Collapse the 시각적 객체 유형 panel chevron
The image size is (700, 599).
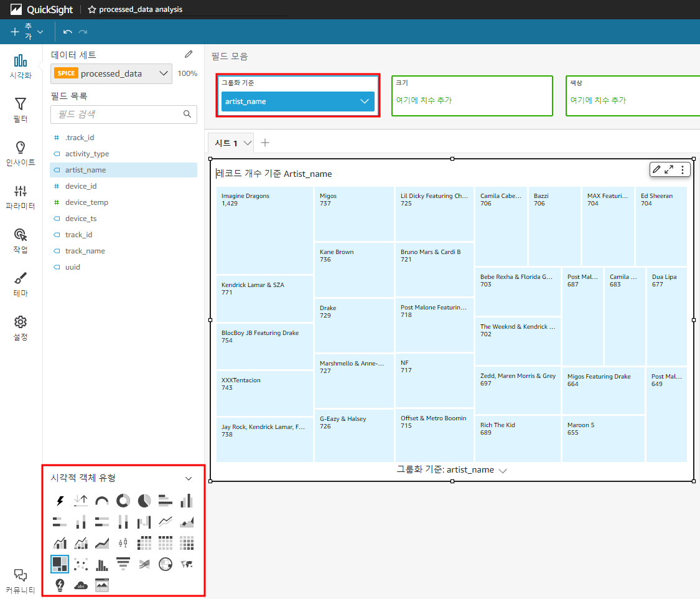(x=189, y=478)
